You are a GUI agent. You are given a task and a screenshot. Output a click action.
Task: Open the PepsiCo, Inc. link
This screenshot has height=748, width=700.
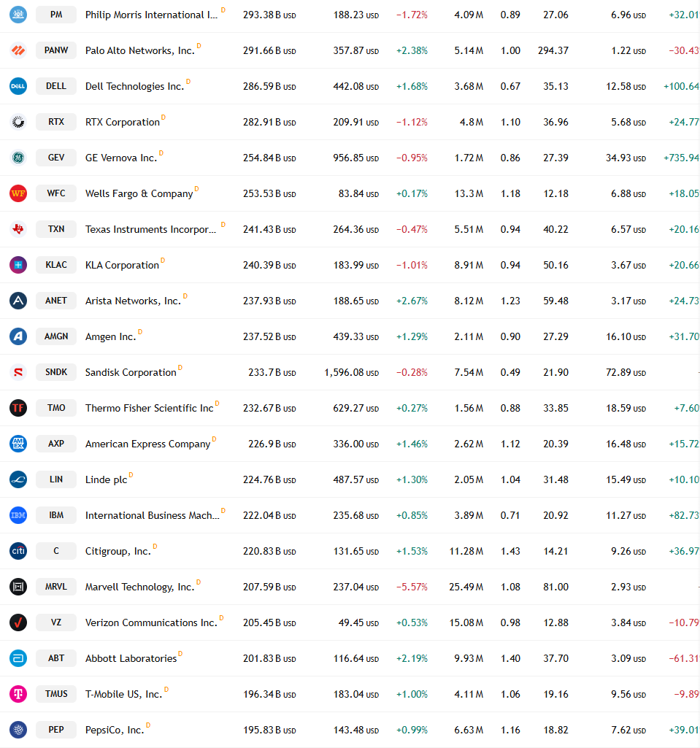[x=115, y=730]
